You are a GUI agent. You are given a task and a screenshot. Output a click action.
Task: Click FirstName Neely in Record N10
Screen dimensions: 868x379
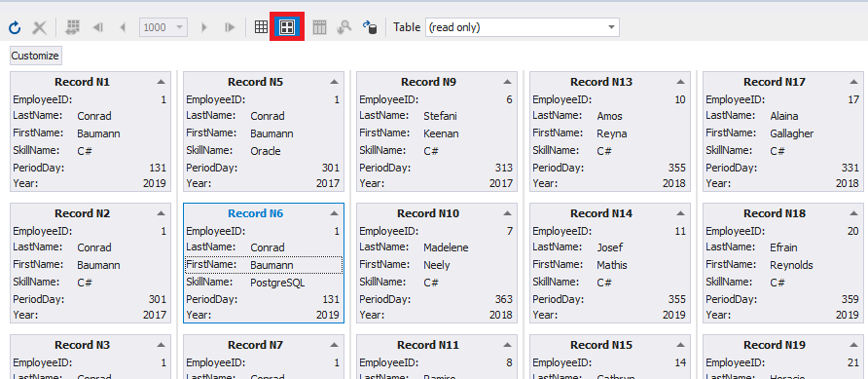[437, 265]
